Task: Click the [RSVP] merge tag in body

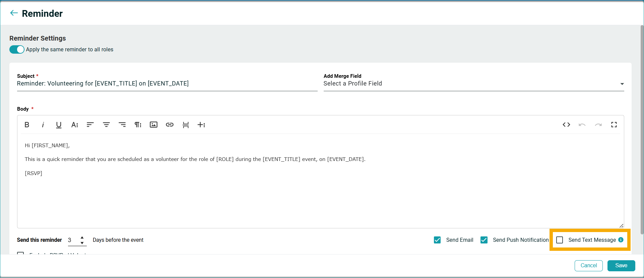Action: tap(34, 173)
